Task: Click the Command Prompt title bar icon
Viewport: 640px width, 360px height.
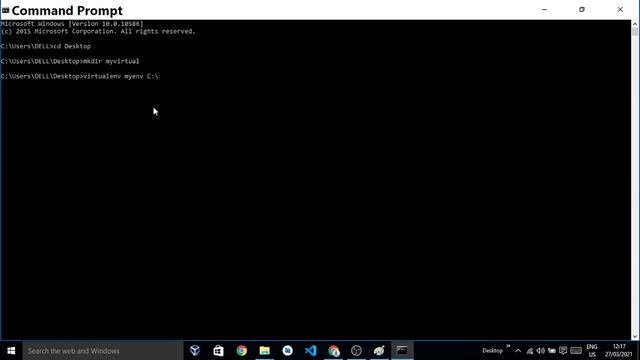Action: click(x=5, y=10)
